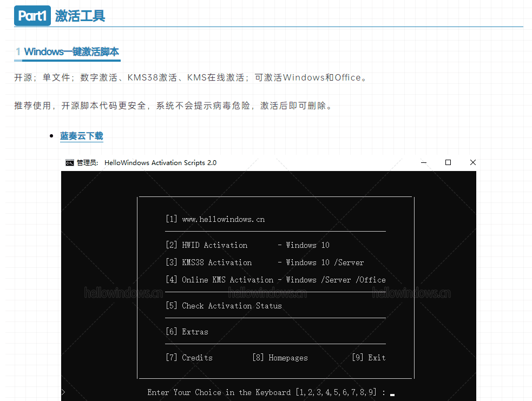
Task: Click the Part1 badge in the header
Action: [x=32, y=16]
